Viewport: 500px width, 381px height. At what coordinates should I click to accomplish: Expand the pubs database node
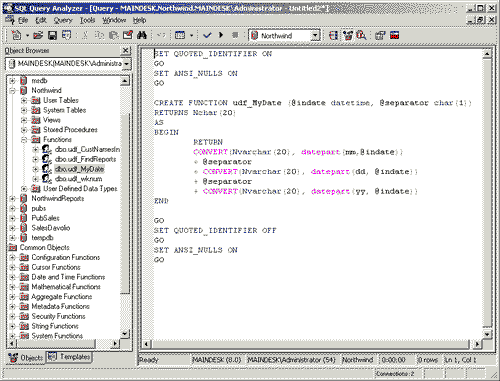click(x=12, y=209)
